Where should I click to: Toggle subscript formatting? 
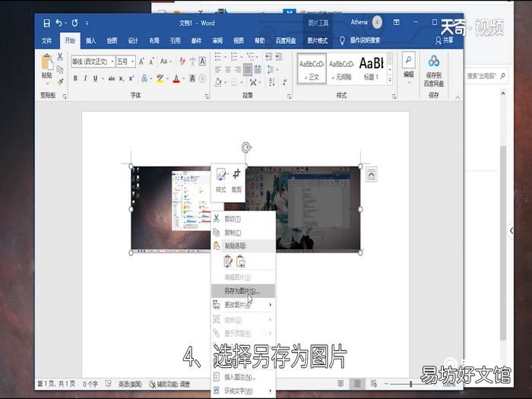[122, 78]
